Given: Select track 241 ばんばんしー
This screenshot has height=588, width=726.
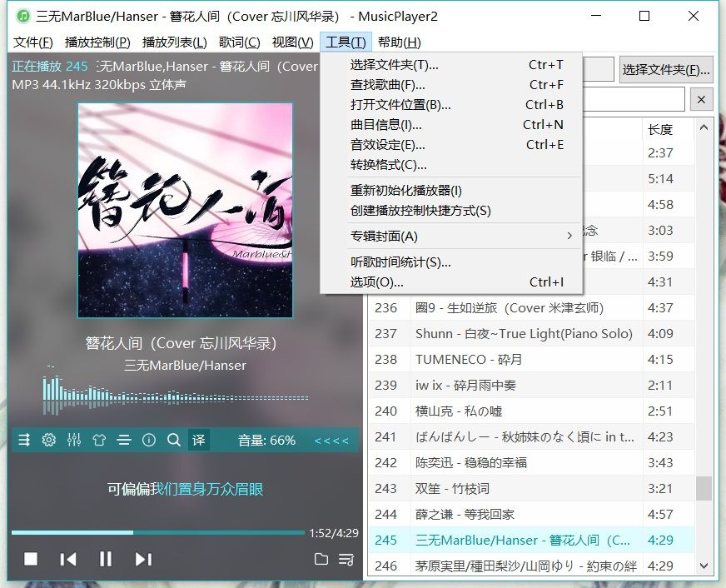Looking at the screenshot, I should 531,437.
